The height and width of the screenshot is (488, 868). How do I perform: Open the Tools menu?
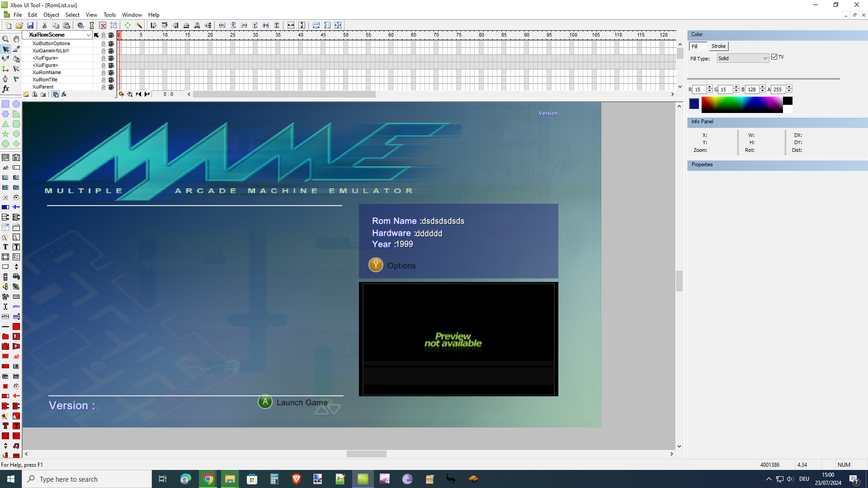click(x=109, y=15)
